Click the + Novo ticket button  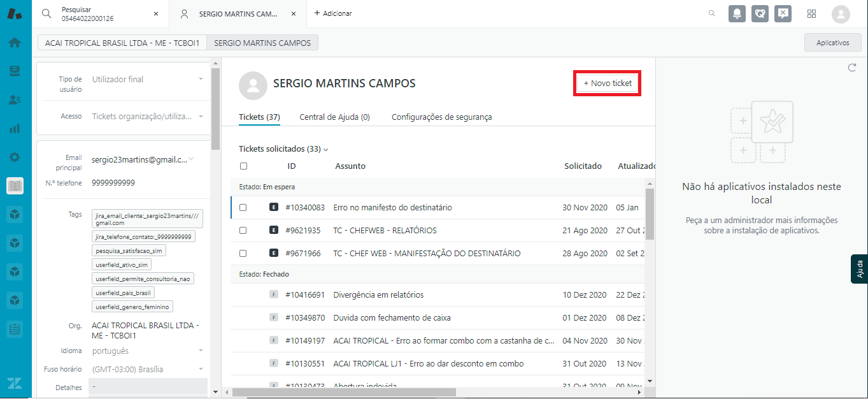click(608, 83)
